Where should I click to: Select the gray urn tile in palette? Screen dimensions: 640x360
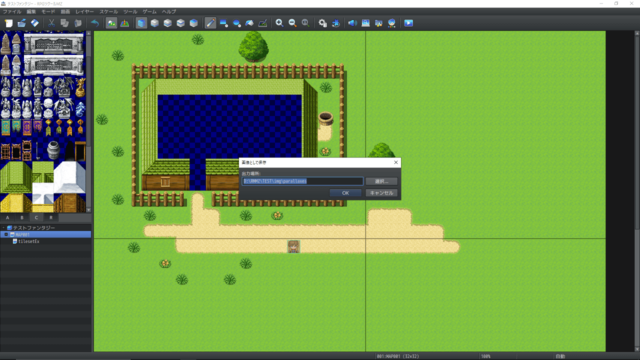click(53, 150)
